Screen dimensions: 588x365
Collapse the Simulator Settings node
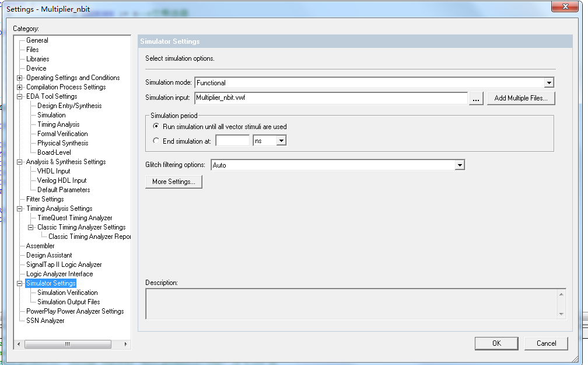(19, 283)
